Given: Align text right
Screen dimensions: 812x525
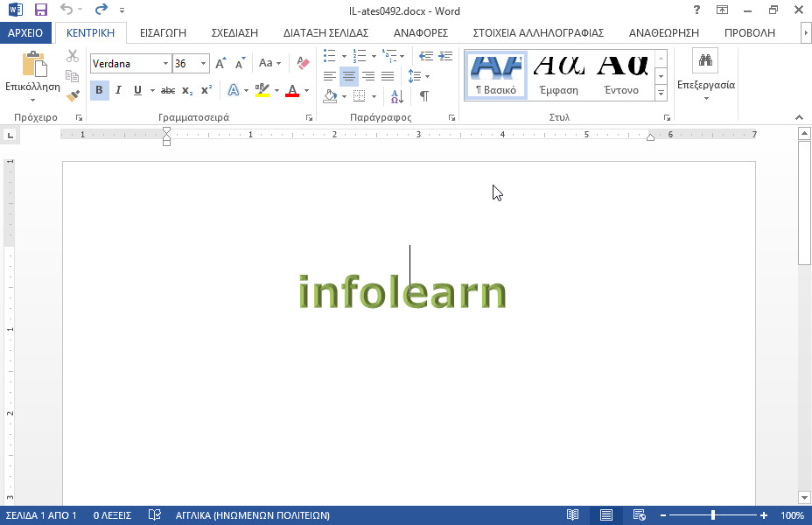Looking at the screenshot, I should [368, 77].
